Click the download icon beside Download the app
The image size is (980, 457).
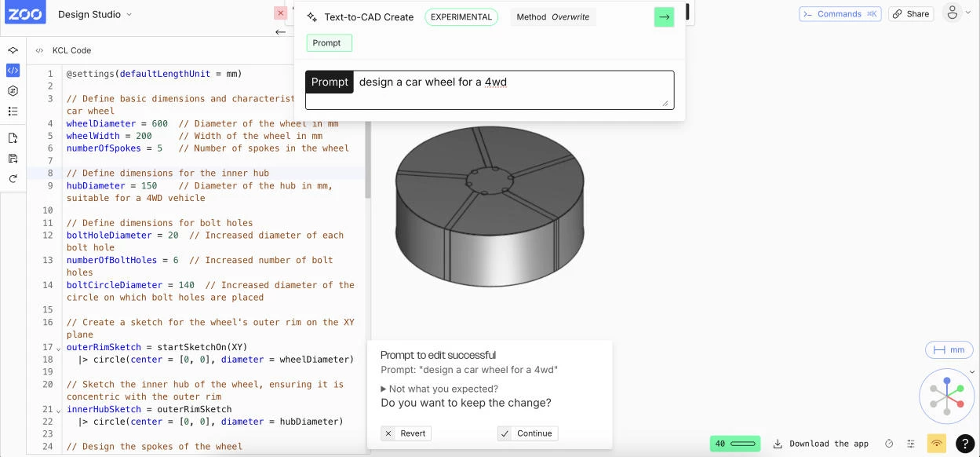pos(778,444)
